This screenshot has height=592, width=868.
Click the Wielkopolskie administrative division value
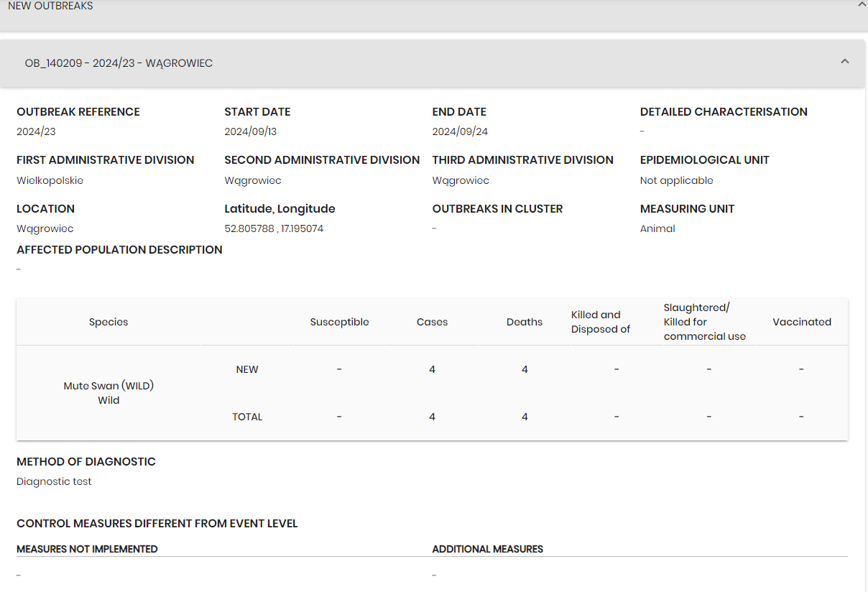[50, 180]
